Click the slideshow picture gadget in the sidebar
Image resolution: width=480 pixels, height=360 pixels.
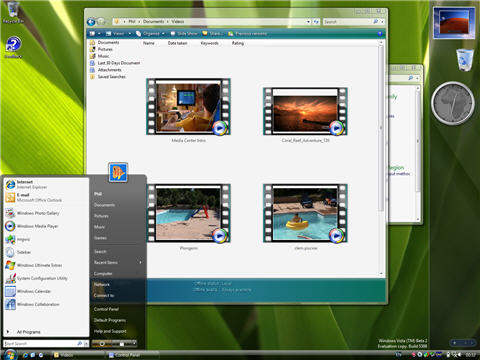pyautogui.click(x=454, y=22)
